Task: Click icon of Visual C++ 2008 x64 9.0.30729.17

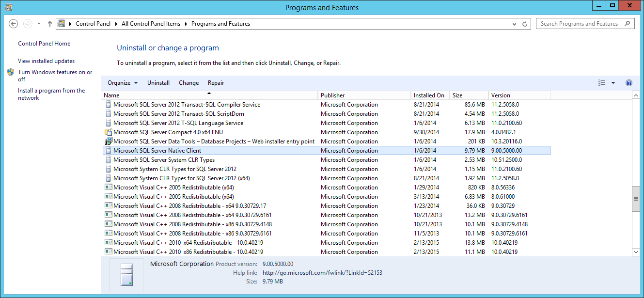Action: pyautogui.click(x=109, y=206)
